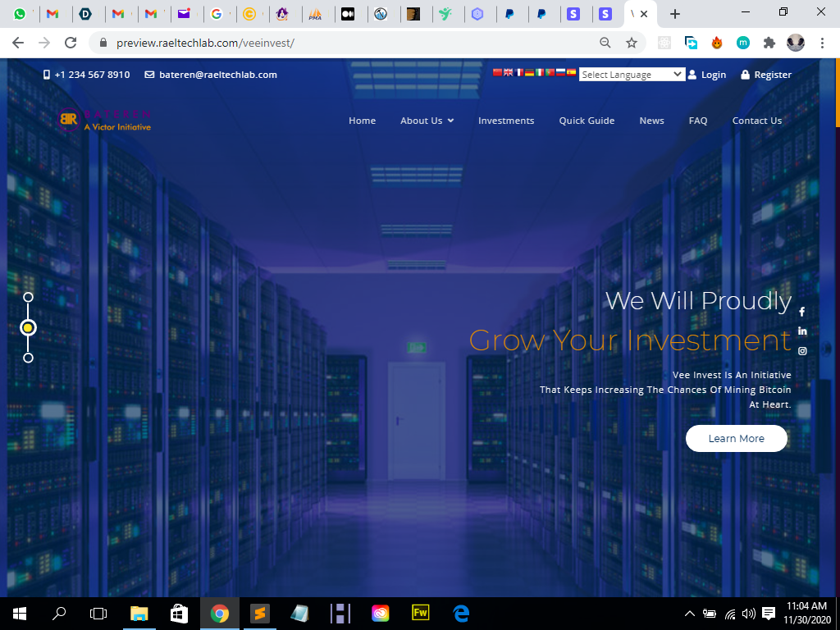Reload the page

[71, 43]
